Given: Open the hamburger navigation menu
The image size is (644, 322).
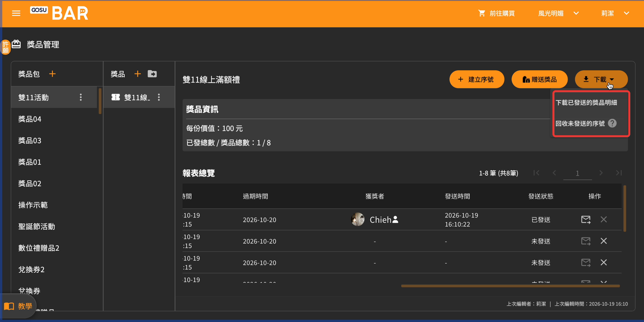Looking at the screenshot, I should [16, 13].
